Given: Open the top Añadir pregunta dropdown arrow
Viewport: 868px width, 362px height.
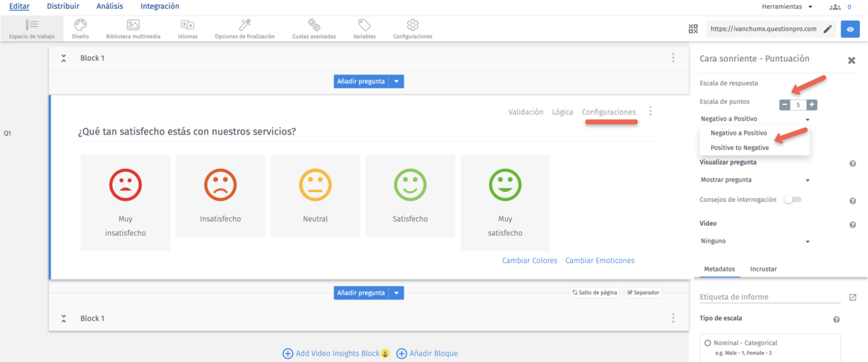Looking at the screenshot, I should [x=396, y=81].
